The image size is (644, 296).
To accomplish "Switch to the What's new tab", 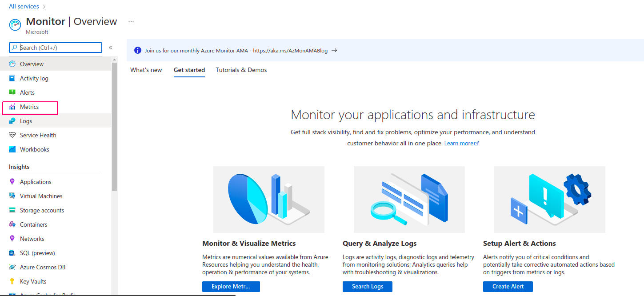I will (146, 70).
